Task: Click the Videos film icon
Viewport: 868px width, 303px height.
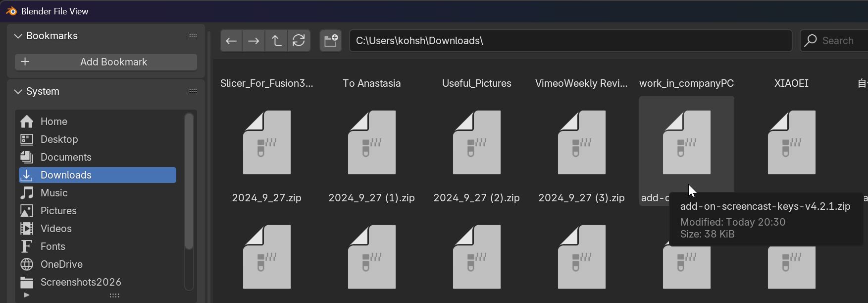Action: tap(27, 229)
